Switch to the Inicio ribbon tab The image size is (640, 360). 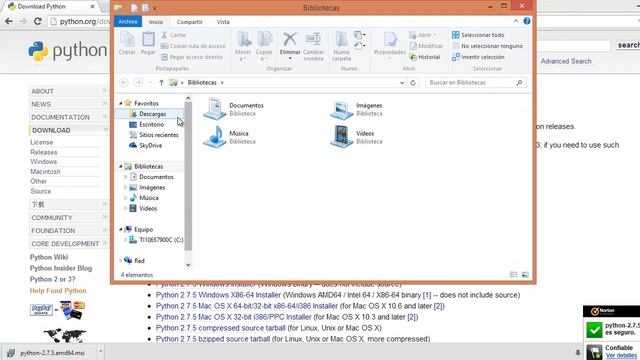[156, 22]
